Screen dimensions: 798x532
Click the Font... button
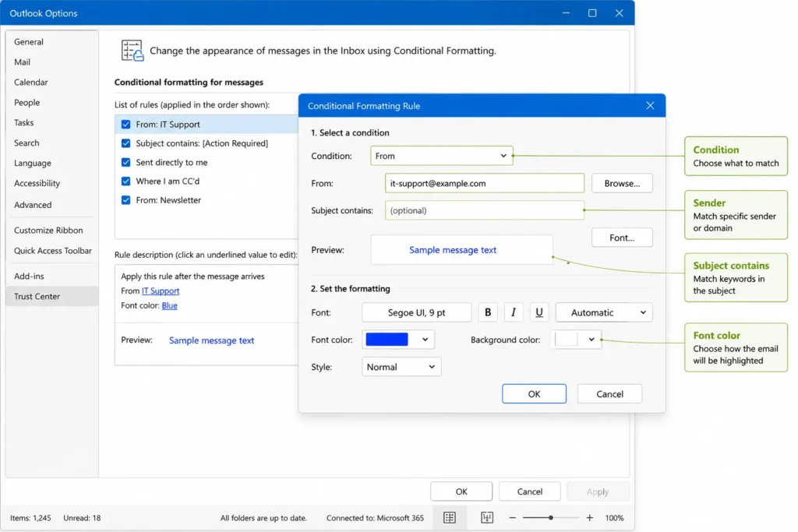tap(622, 238)
